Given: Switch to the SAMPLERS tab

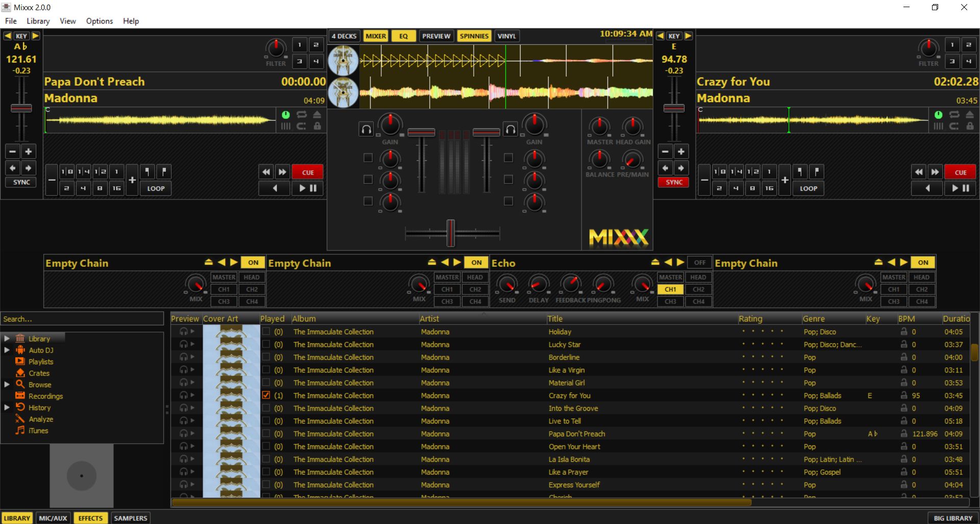Looking at the screenshot, I should pyautogui.click(x=130, y=518).
